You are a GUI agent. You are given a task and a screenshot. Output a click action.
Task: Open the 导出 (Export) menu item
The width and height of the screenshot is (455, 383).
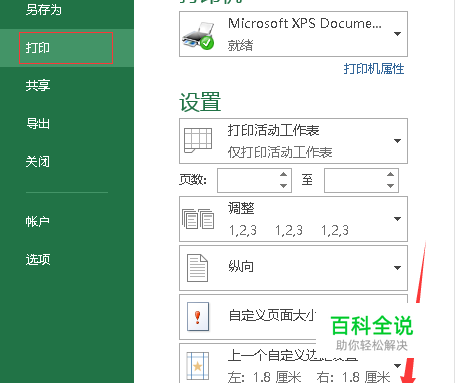(38, 124)
